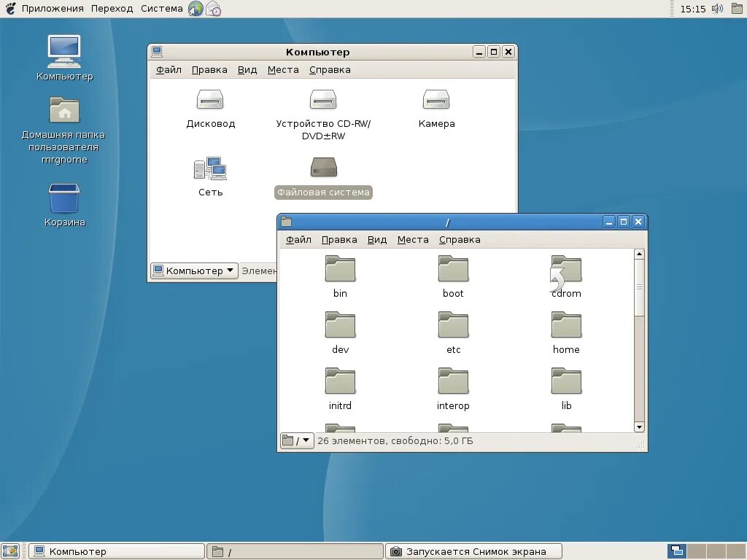Switch to the active first workspace
The width and height of the screenshot is (747, 560).
pyautogui.click(x=676, y=551)
